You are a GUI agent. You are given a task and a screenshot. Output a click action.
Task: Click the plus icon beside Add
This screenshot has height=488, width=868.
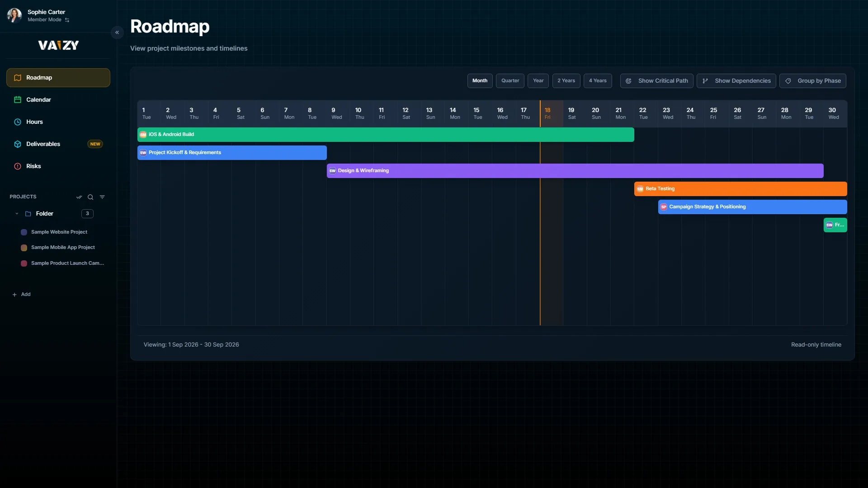[14, 295]
